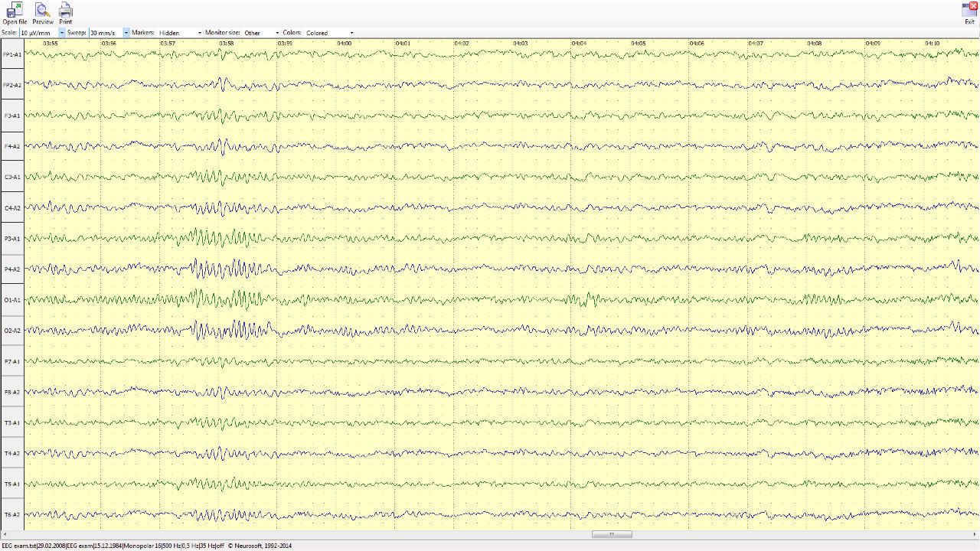
Task: Click the Print icon in toolbar
Action: 66,11
